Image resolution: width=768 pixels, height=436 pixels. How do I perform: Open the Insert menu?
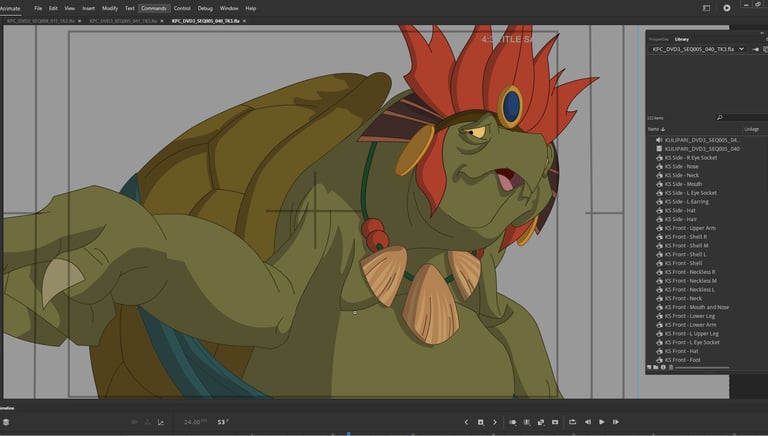[89, 8]
